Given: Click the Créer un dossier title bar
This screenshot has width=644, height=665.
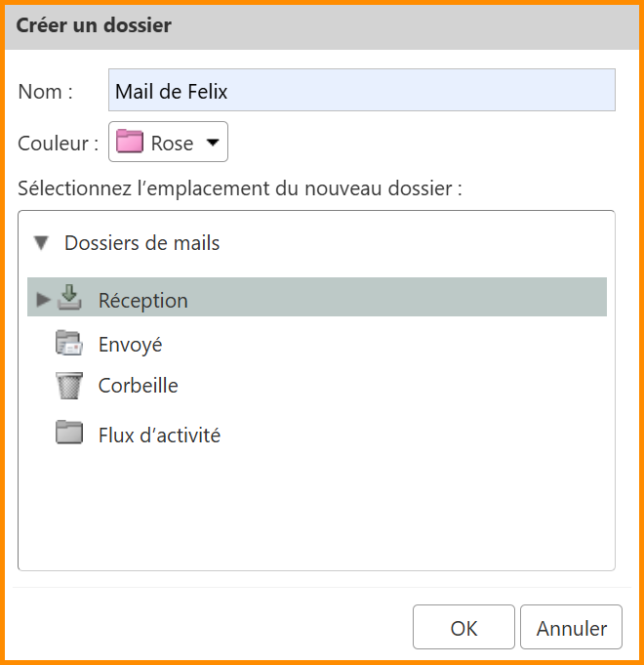Looking at the screenshot, I should [322, 26].
